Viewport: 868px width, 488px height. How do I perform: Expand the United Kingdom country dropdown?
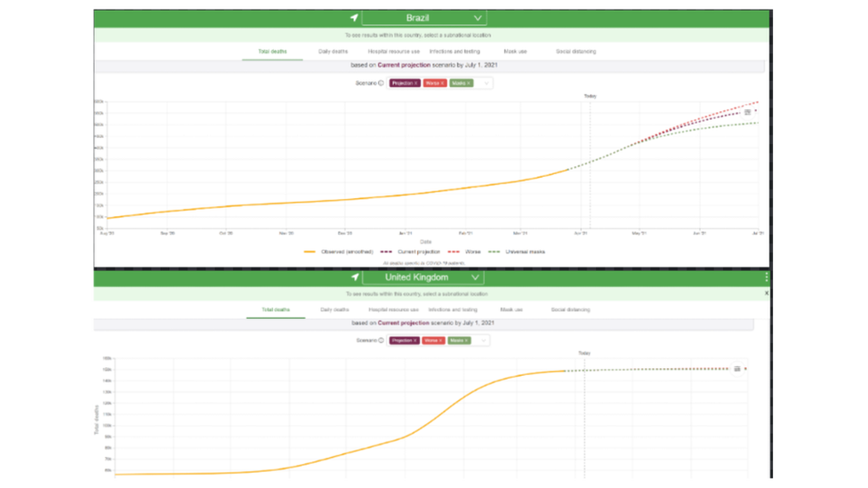click(475, 276)
